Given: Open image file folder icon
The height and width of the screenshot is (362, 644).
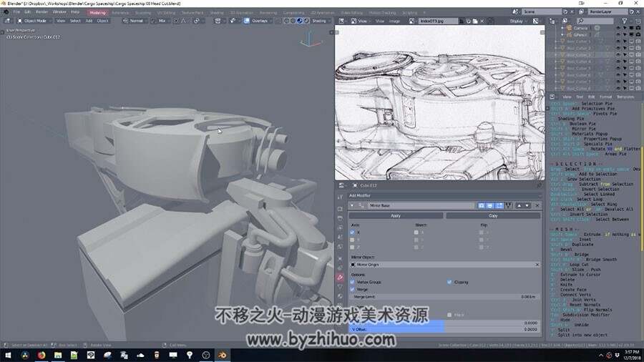Looking at the screenshot, I should pos(475,21).
